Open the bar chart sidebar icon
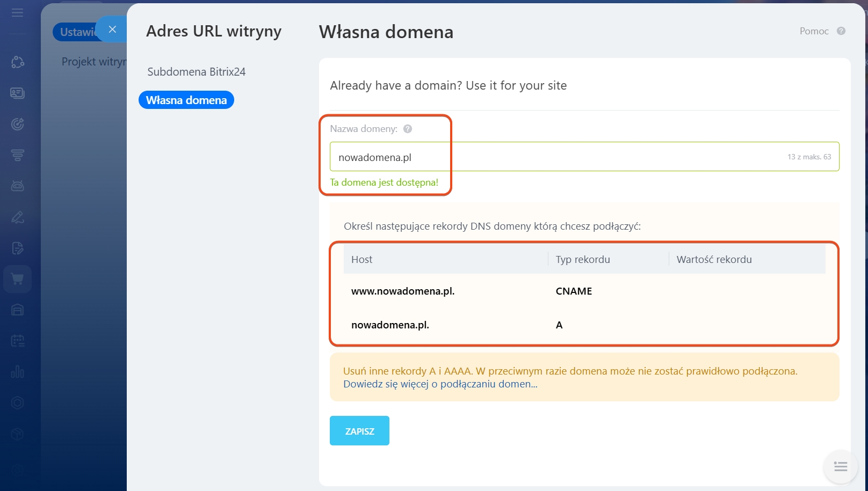The image size is (868, 491). click(18, 372)
